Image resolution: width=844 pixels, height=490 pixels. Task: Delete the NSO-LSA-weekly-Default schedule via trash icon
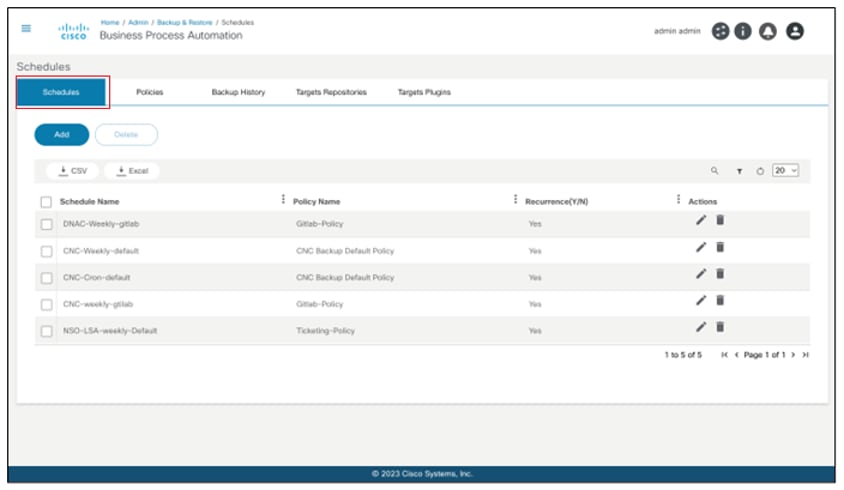click(720, 327)
